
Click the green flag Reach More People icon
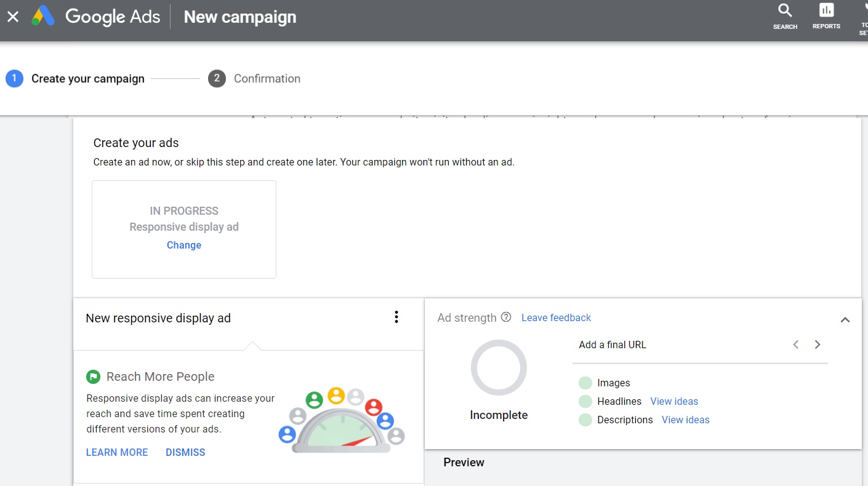coord(93,376)
